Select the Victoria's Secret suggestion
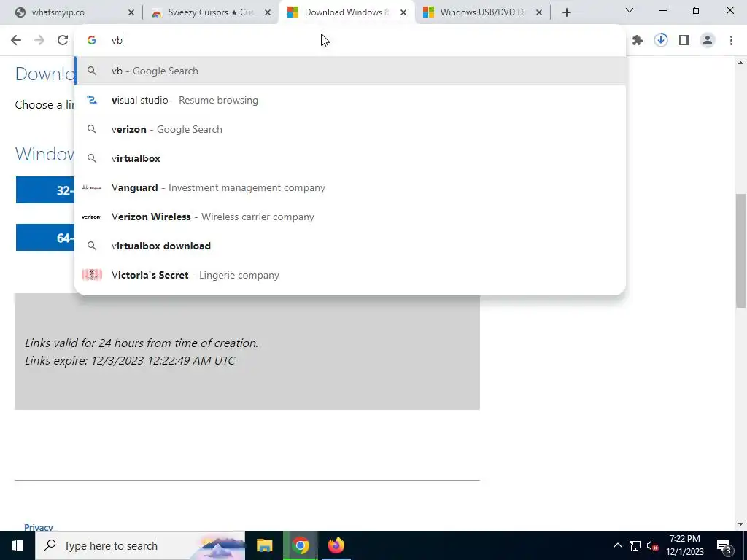Viewport: 747px width, 560px height. tap(350, 275)
